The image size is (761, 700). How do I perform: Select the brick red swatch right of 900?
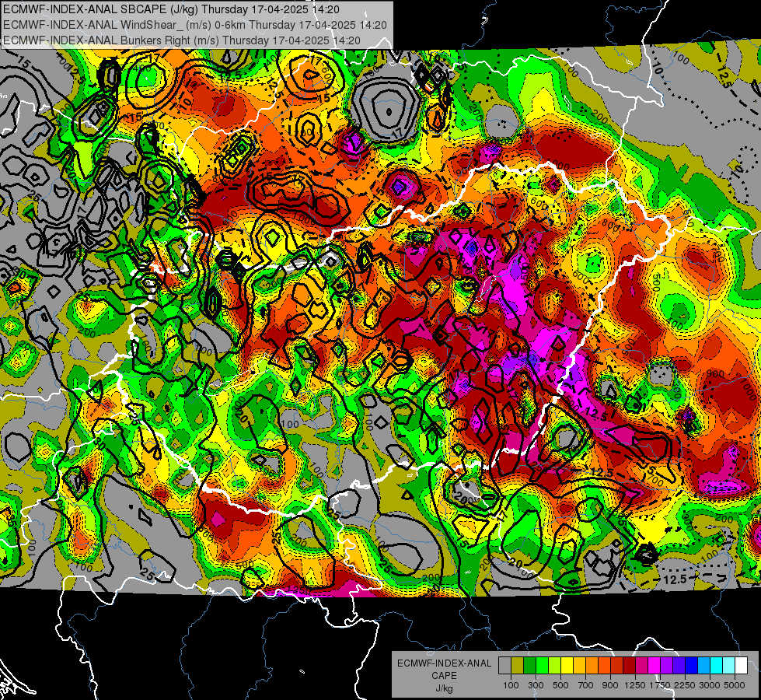click(617, 666)
